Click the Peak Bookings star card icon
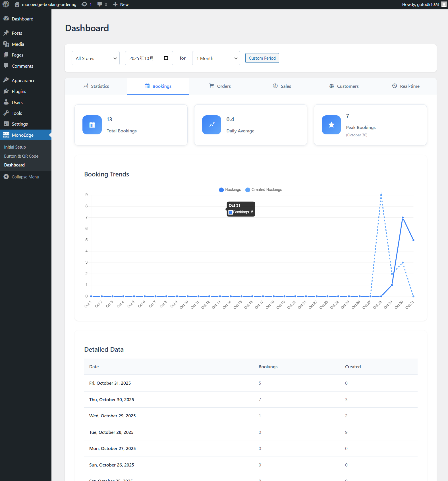The width and height of the screenshot is (448, 481). click(x=331, y=125)
